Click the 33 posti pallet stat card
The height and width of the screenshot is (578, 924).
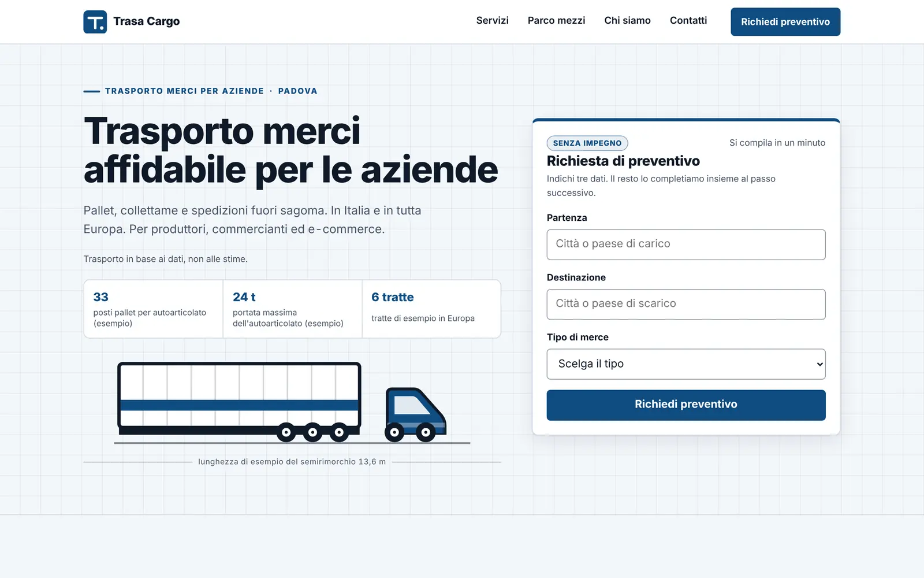(x=154, y=309)
